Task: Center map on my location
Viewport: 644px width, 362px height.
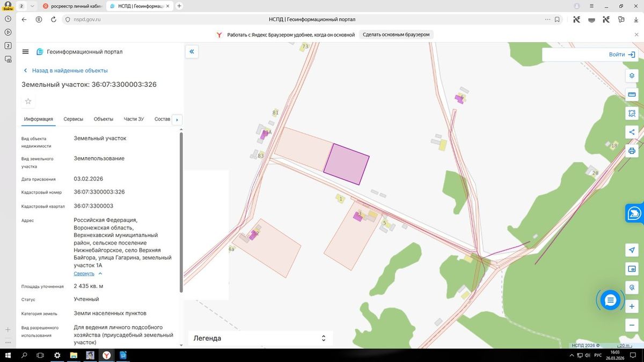Action: (x=632, y=250)
